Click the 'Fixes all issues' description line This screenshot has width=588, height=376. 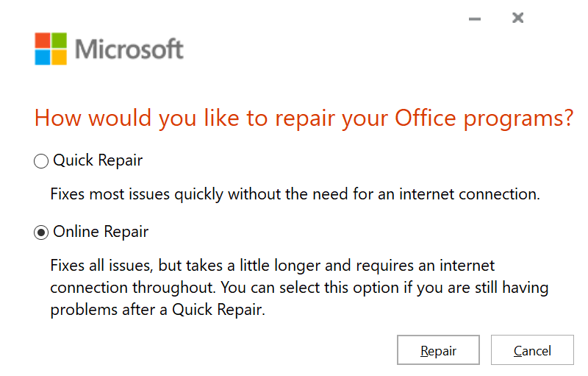272,266
